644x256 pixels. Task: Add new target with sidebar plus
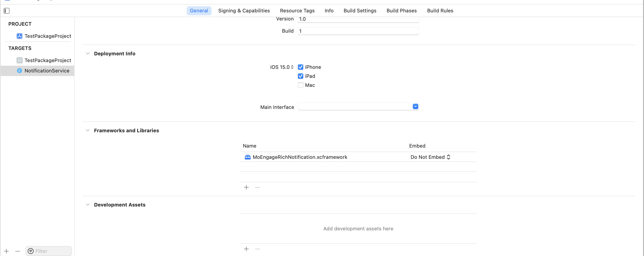(x=7, y=251)
